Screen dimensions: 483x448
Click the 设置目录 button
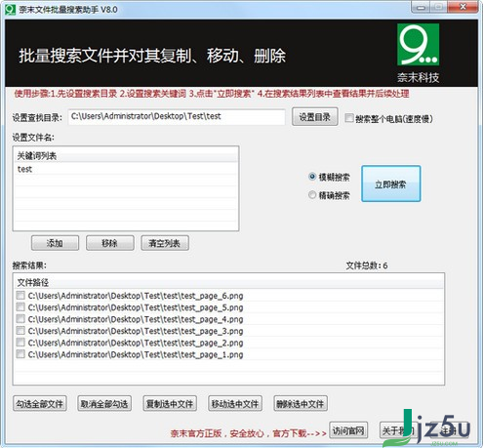tap(314, 117)
